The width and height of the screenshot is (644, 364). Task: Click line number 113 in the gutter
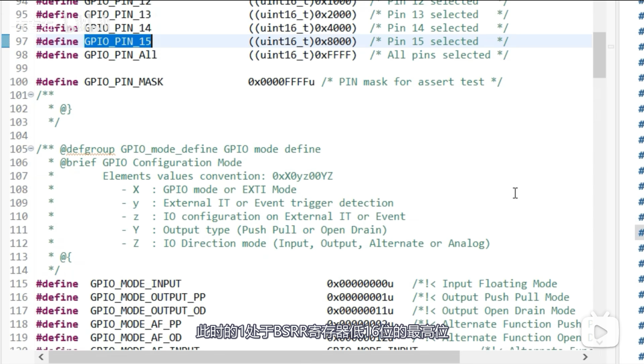click(x=18, y=257)
